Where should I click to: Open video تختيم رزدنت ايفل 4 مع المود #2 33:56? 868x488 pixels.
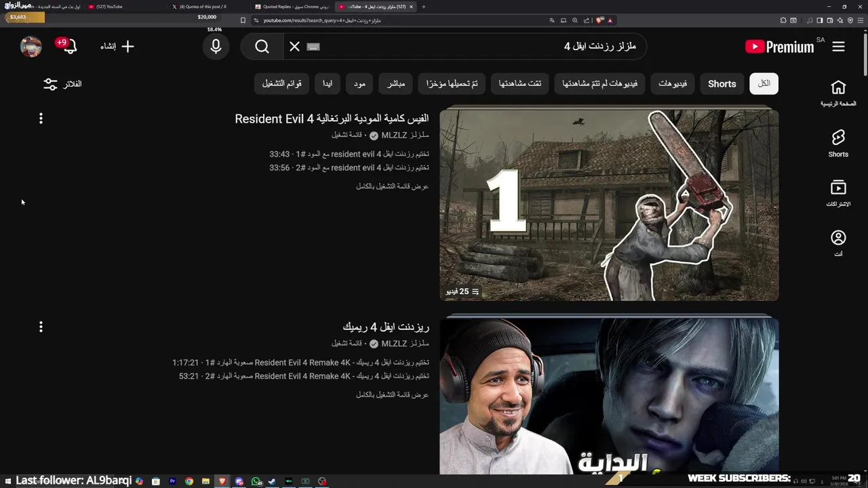tap(349, 167)
